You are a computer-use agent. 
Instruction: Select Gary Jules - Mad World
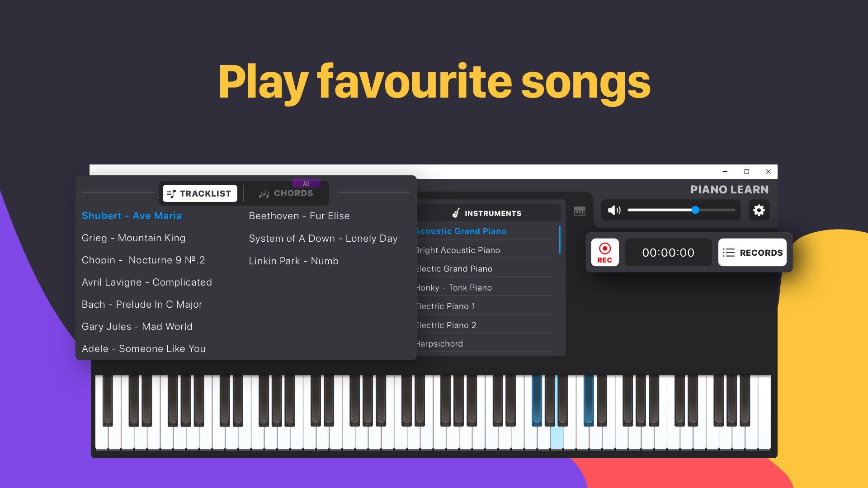tap(137, 326)
